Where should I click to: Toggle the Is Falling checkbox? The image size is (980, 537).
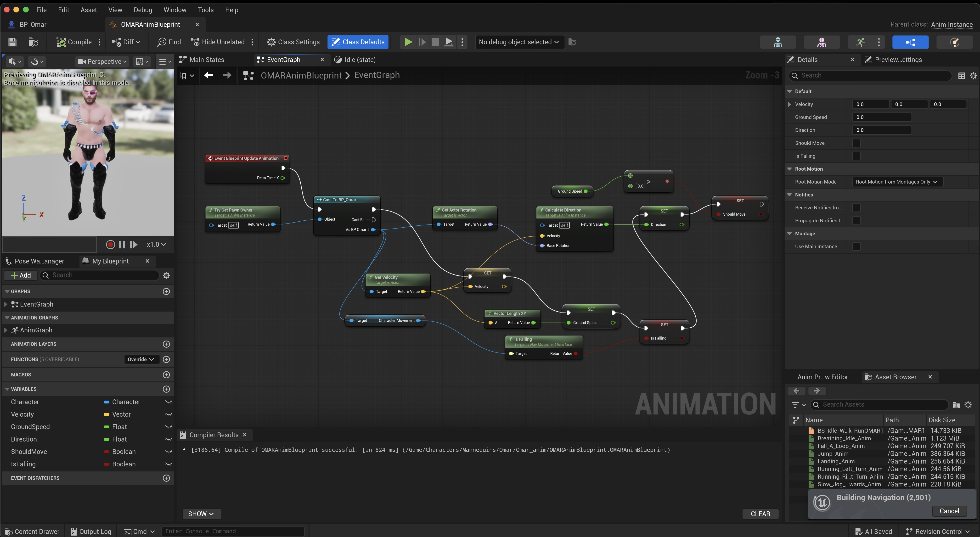click(856, 156)
